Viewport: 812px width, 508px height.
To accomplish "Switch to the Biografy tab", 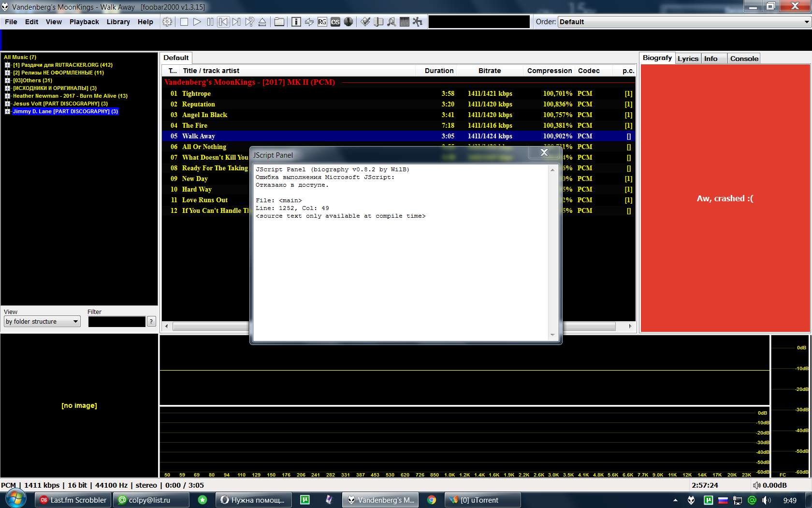I will coord(657,58).
